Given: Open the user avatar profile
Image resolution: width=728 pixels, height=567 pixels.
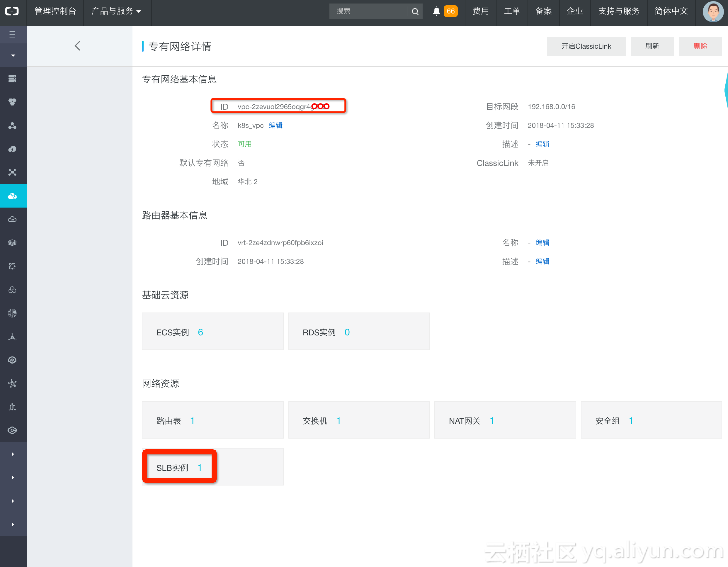Looking at the screenshot, I should tap(713, 12).
